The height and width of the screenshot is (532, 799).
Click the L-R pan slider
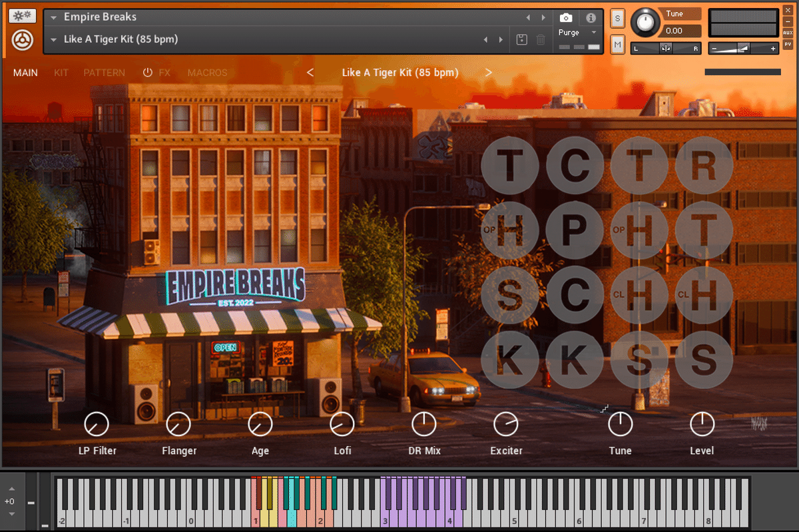(x=666, y=48)
